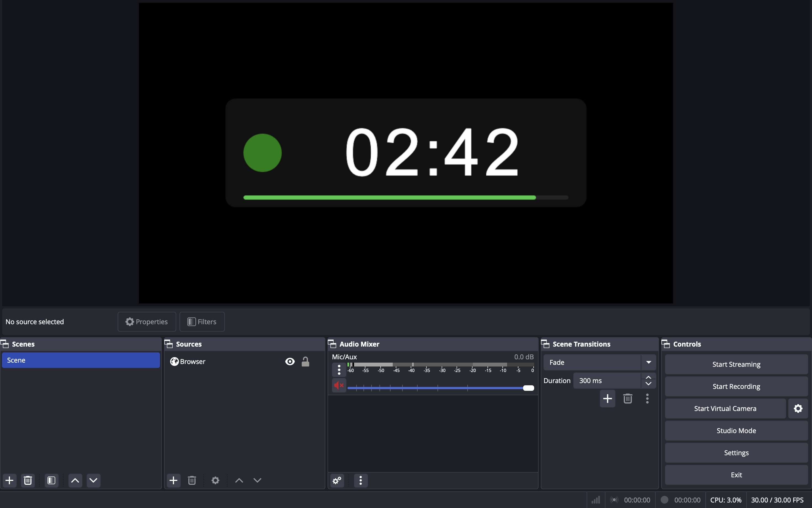Toggle Browser source visibility eye
Image resolution: width=812 pixels, height=508 pixels.
290,362
